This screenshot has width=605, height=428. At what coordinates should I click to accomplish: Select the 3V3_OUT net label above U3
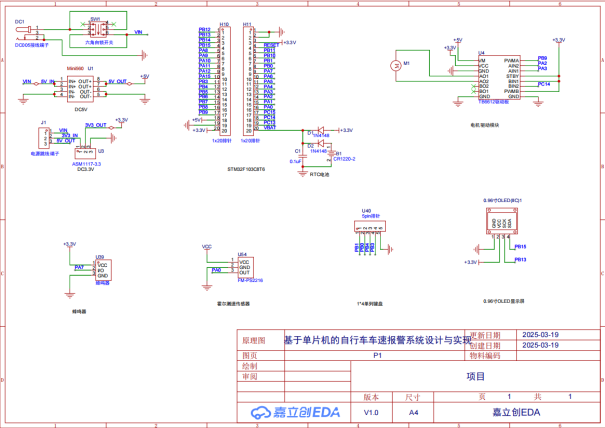coord(96,125)
